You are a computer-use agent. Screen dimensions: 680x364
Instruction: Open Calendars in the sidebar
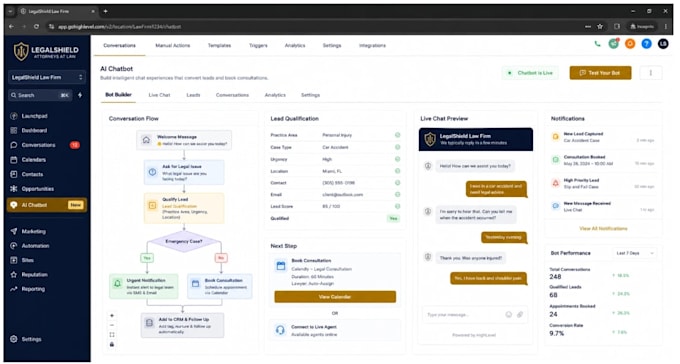29,160
